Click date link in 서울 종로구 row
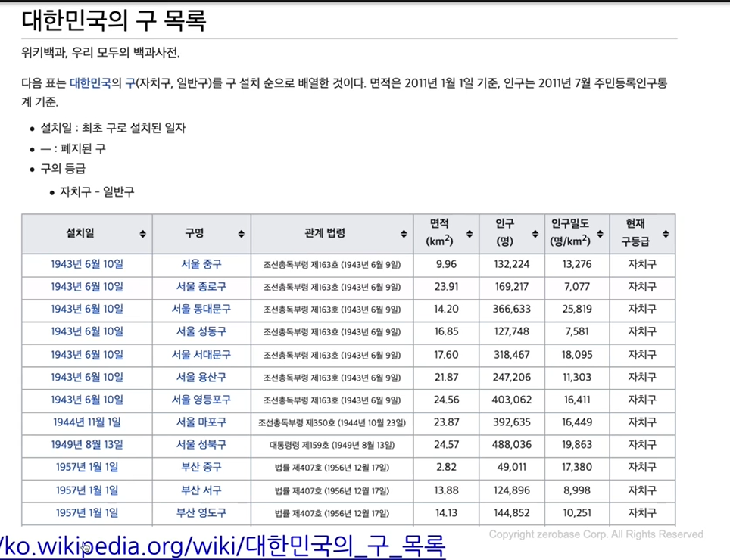The height and width of the screenshot is (560, 730). [x=87, y=287]
